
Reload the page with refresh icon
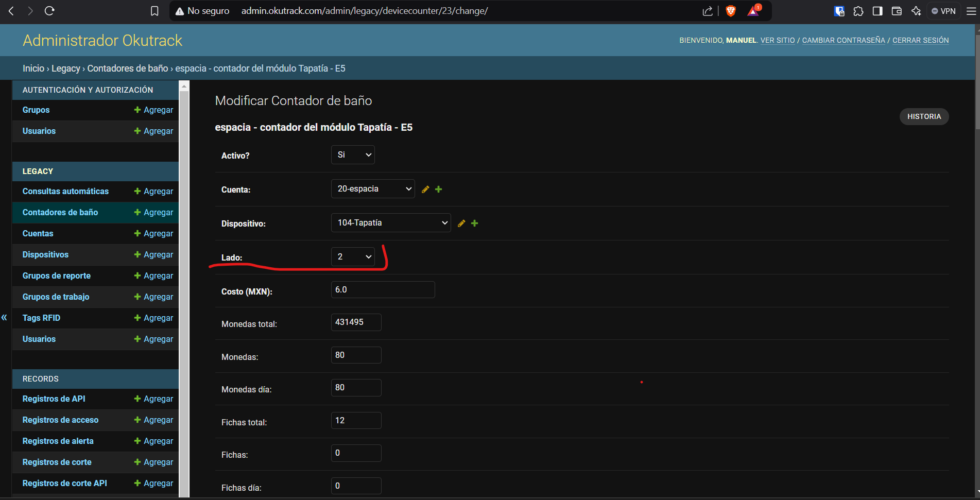click(x=49, y=11)
